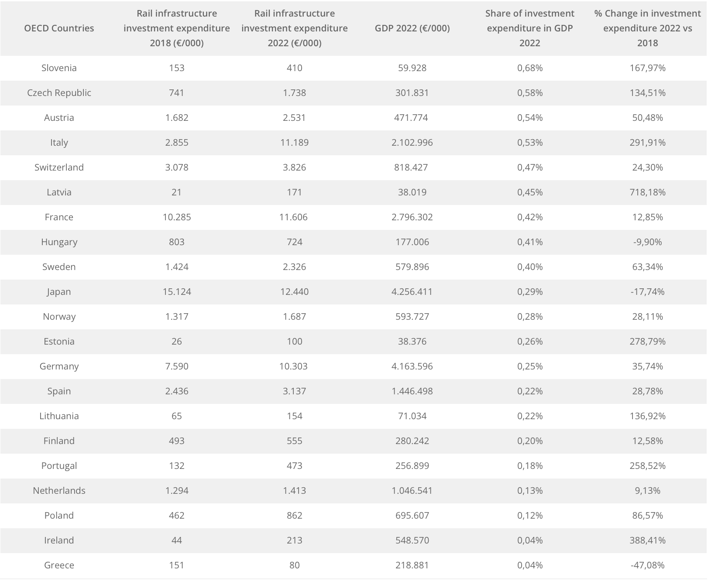
Task: Select Ireland's percent change 388,41%
Action: pos(647,540)
